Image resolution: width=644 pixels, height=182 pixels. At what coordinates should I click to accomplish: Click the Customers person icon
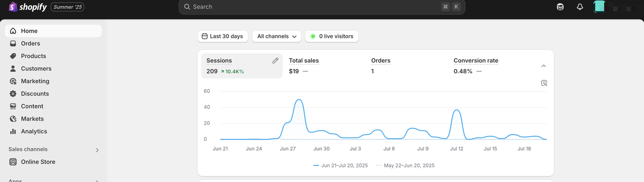[13, 69]
